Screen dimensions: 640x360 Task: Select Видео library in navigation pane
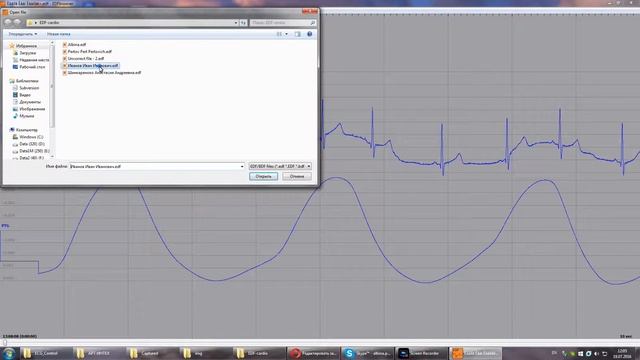coord(22,95)
